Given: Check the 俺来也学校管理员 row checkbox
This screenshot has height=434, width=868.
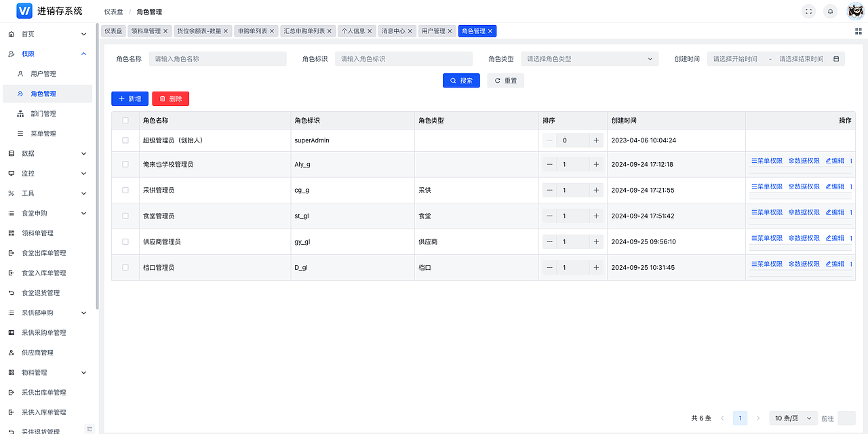Looking at the screenshot, I should tap(125, 164).
